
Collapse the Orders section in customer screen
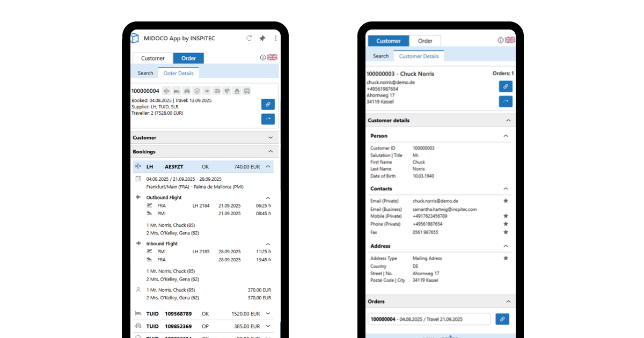(508, 302)
